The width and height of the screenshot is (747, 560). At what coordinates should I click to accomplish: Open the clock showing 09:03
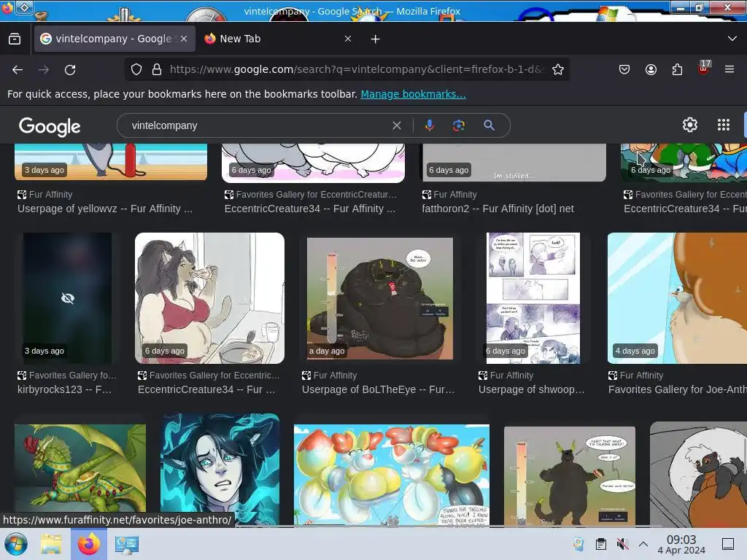pos(681,544)
